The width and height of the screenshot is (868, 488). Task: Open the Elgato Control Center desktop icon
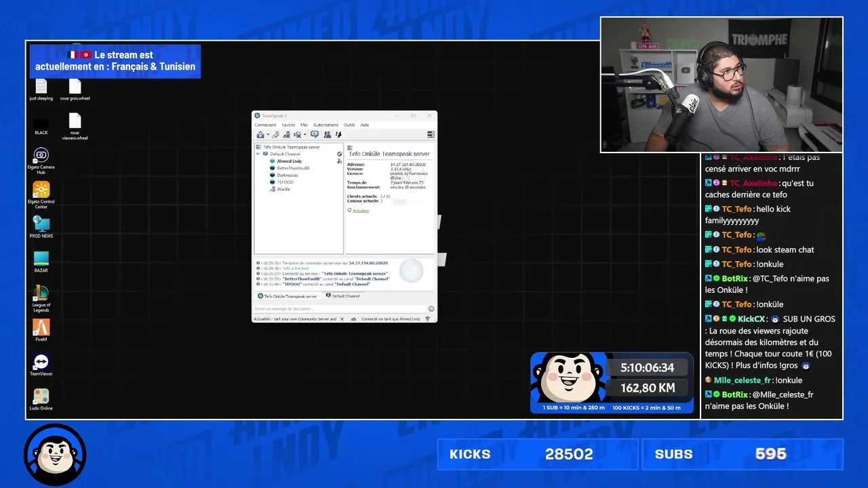coord(41,195)
